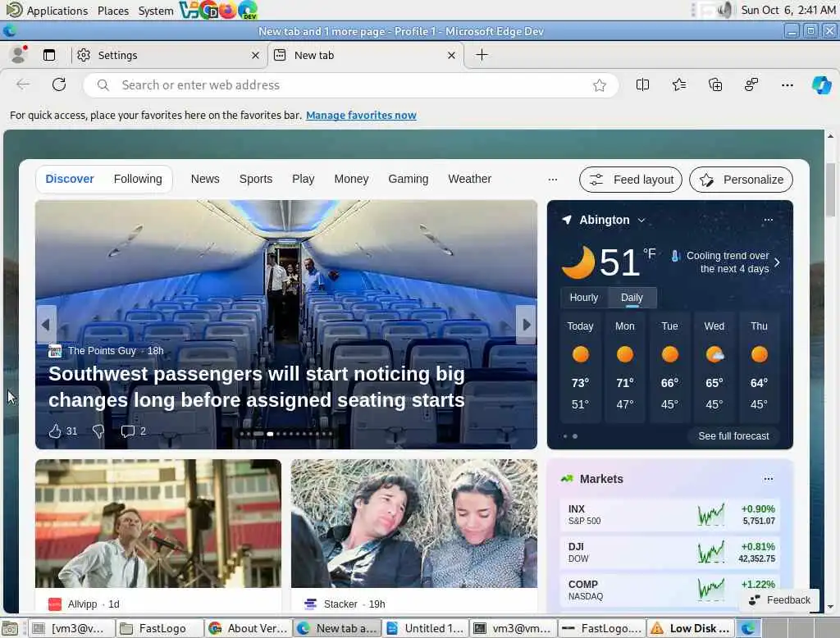Open the System menu
This screenshot has height=638, width=840.
coord(155,10)
